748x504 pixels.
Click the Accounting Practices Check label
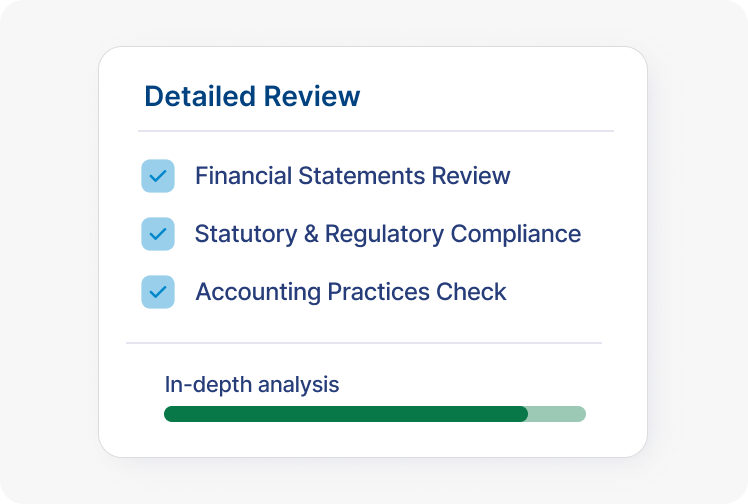pos(350,292)
